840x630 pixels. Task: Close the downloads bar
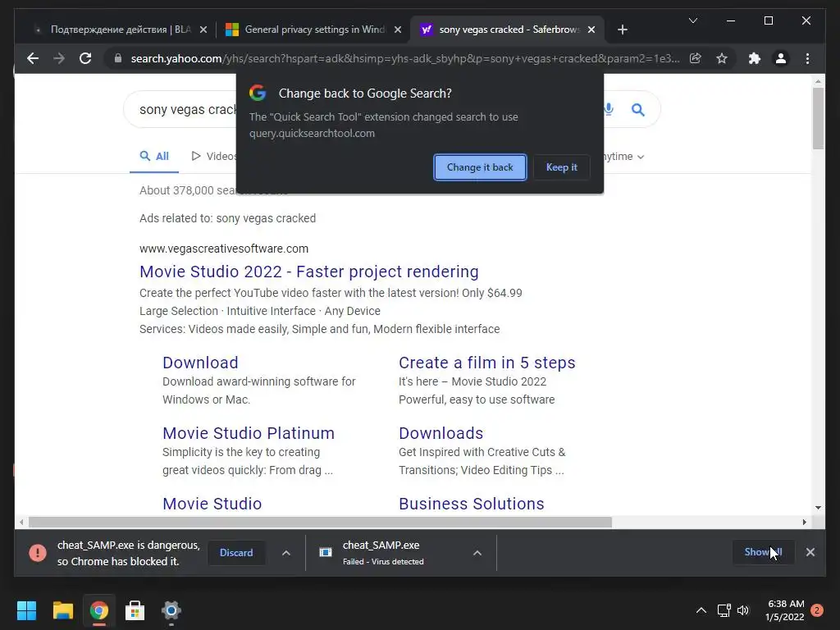click(x=810, y=552)
